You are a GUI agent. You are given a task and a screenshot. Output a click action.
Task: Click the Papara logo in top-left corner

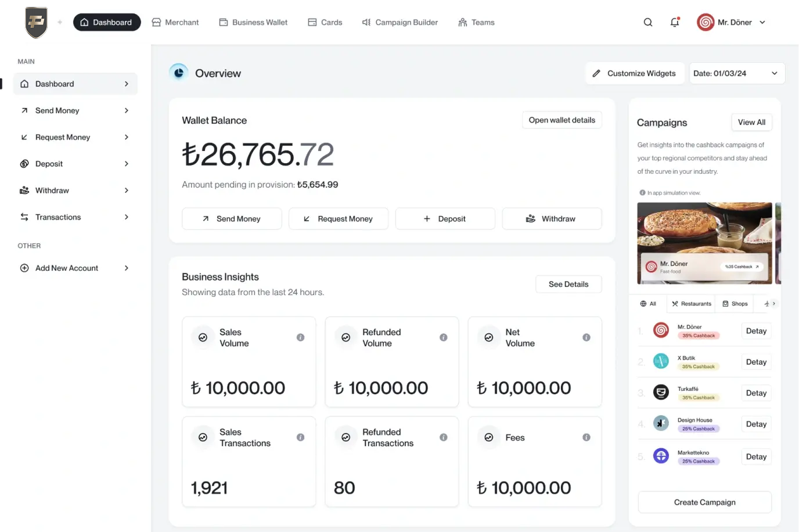[x=36, y=22]
